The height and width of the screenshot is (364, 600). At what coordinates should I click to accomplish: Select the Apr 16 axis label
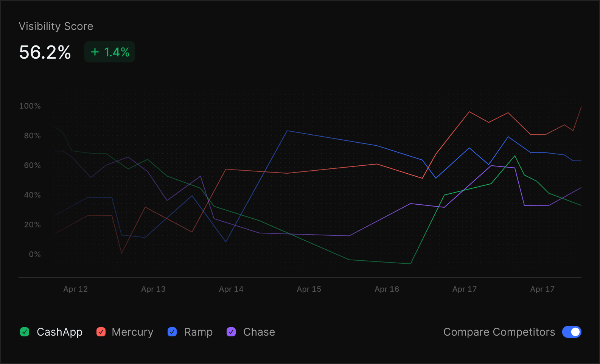click(x=387, y=289)
